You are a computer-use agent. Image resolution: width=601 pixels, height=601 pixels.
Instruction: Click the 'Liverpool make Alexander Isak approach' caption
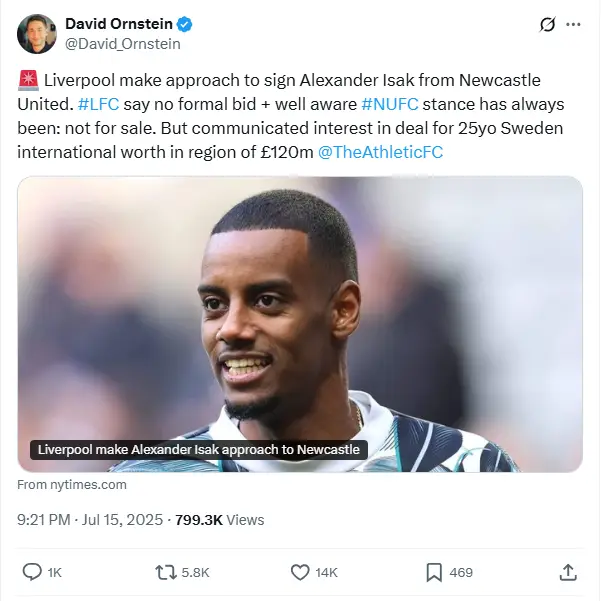click(199, 450)
